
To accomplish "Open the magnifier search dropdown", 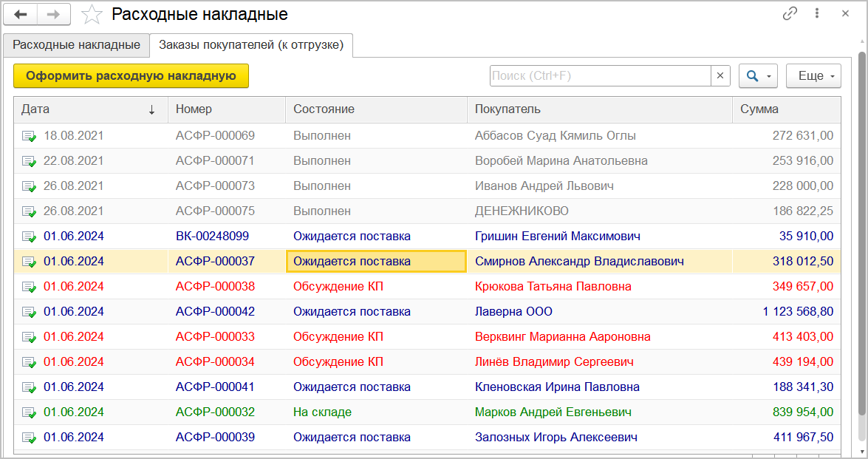I will tap(758, 75).
